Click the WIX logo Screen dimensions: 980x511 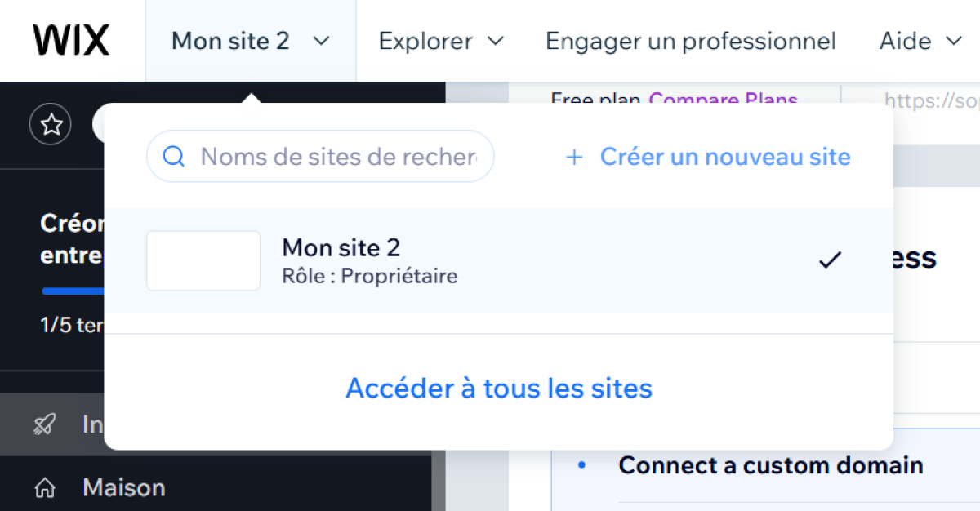pyautogui.click(x=71, y=40)
